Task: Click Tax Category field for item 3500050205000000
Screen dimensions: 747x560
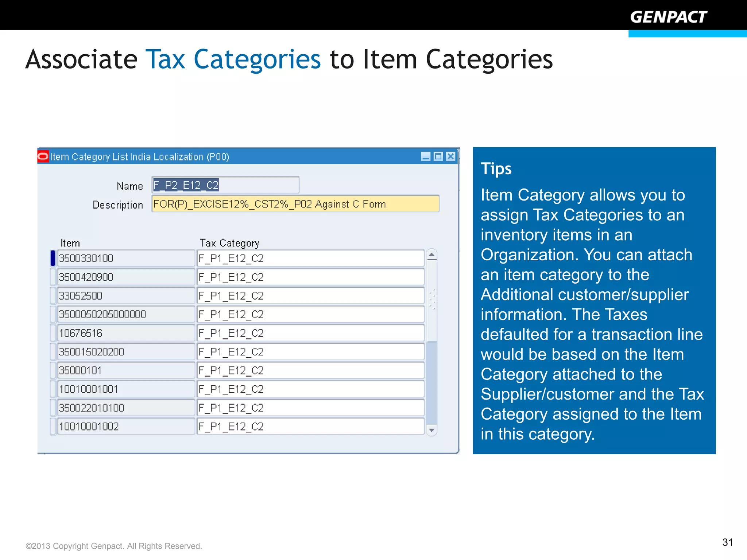Action: [x=311, y=314]
